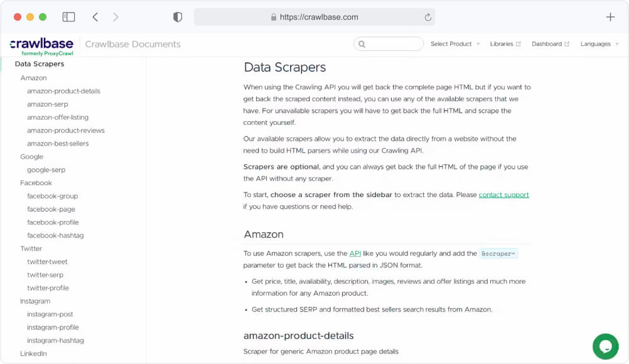Click the Crawlbase Documents header
629x364 pixels.
(x=132, y=44)
